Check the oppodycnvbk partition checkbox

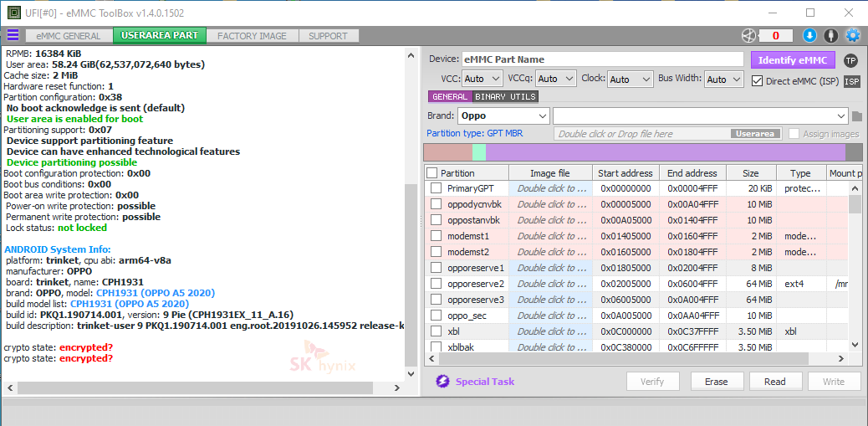point(437,204)
